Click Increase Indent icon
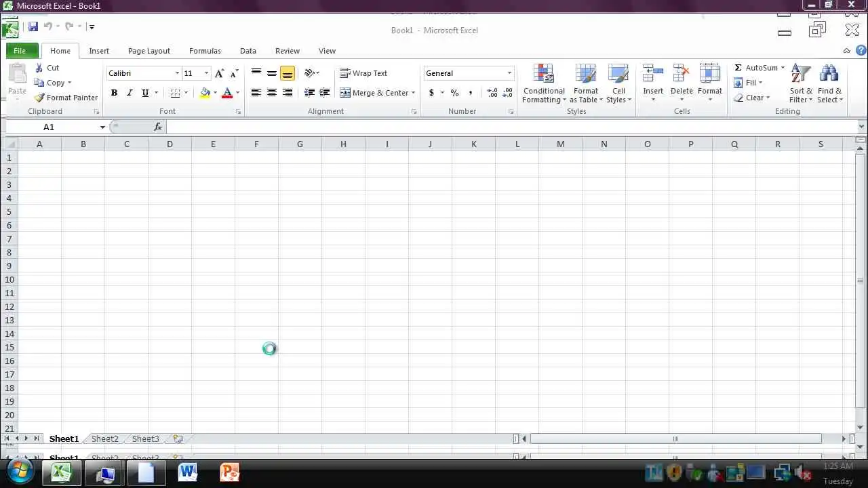Screen dimensions: 868x488 pyautogui.click(x=325, y=93)
